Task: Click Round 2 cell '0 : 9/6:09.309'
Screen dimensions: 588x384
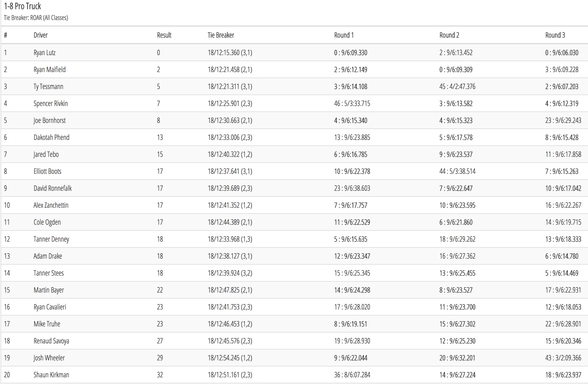Action: pyautogui.click(x=456, y=70)
